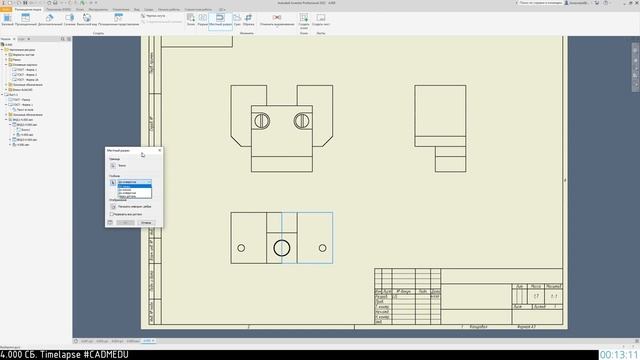
Task: Switch to the Sketch ribbon tab
Action: (80, 9)
